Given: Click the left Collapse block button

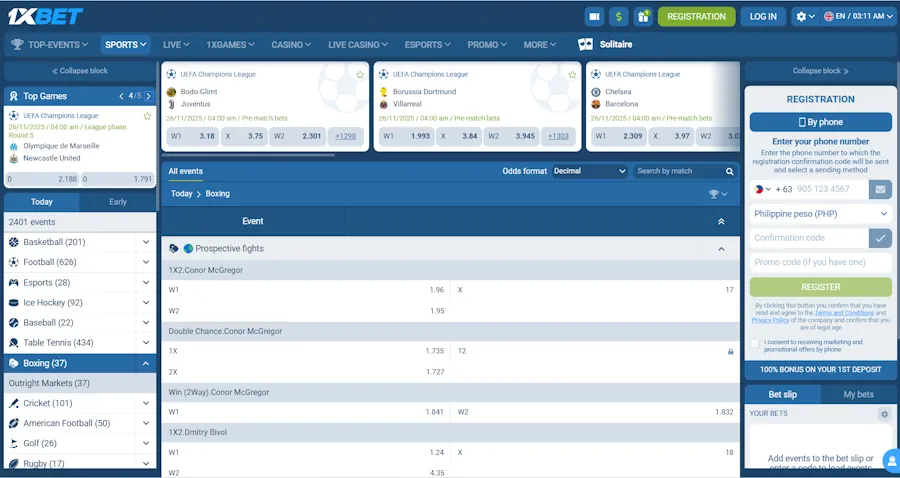Looking at the screenshot, I should 80,71.
